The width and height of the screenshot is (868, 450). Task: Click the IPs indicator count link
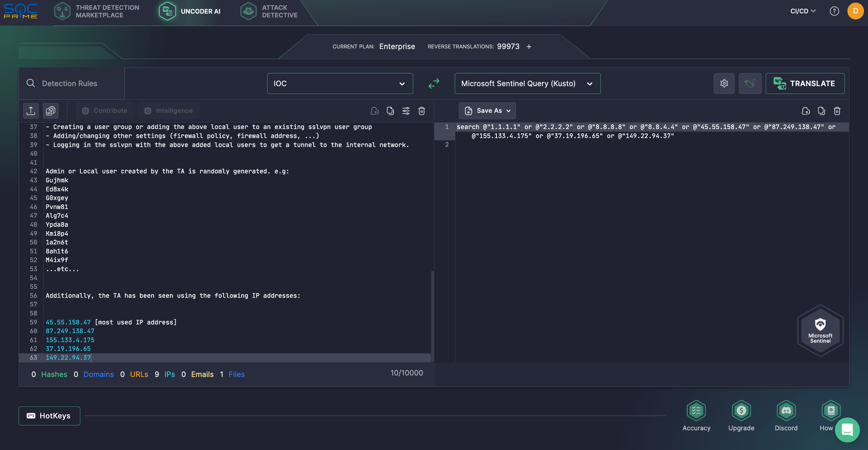click(169, 374)
